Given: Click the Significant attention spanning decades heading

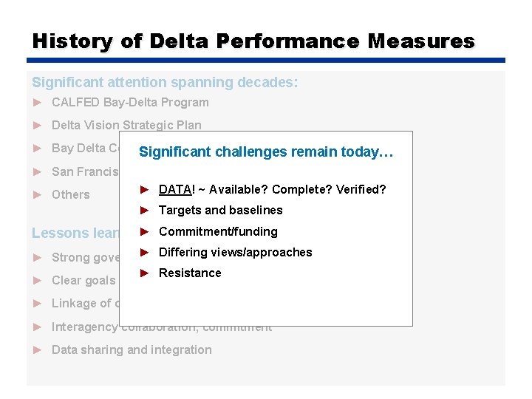Looking at the screenshot, I should click(165, 83).
